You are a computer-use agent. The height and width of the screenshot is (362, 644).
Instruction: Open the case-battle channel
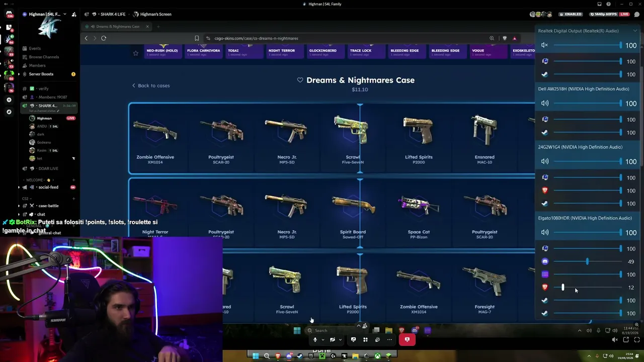coord(48,206)
